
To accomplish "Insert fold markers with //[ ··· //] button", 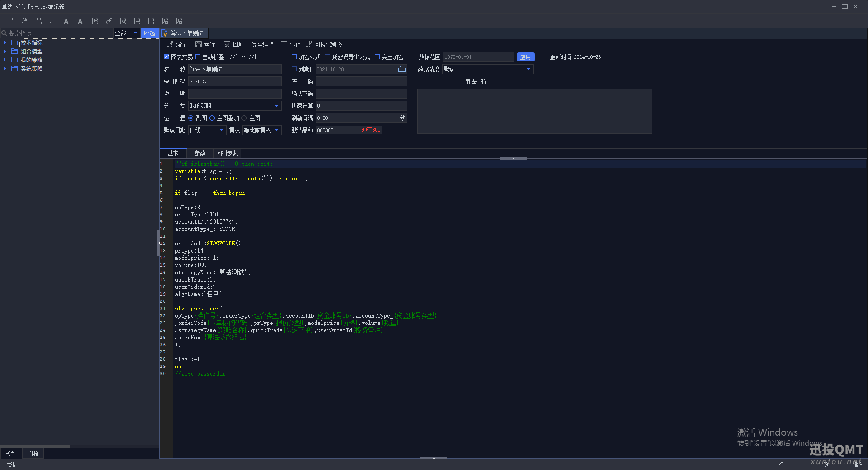I will tap(243, 57).
